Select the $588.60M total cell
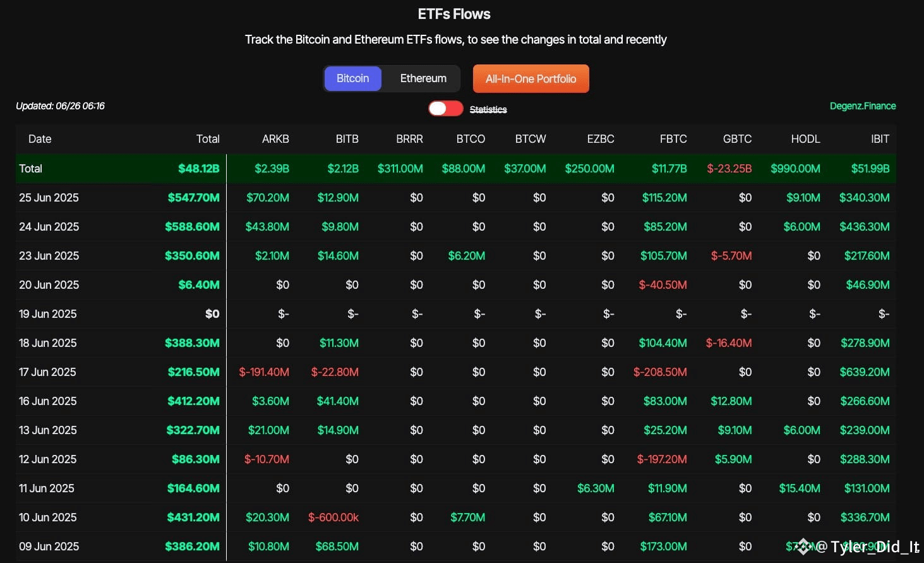 tap(193, 227)
